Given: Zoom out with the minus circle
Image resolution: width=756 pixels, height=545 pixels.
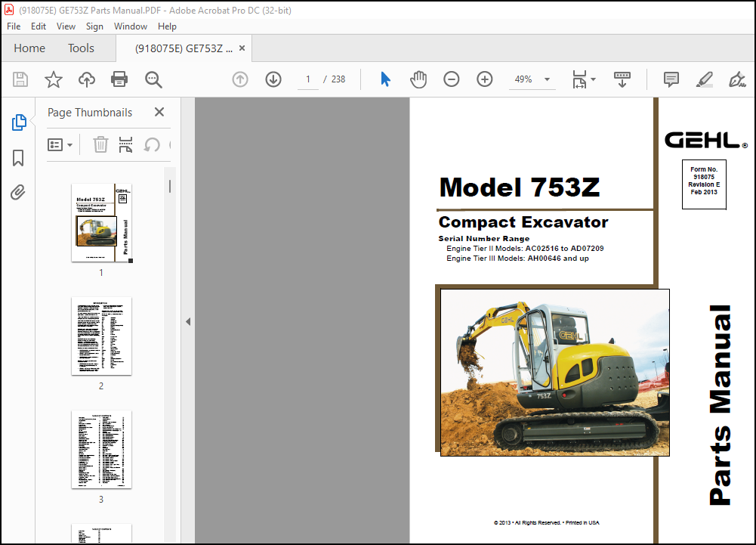Looking at the screenshot, I should [452, 79].
